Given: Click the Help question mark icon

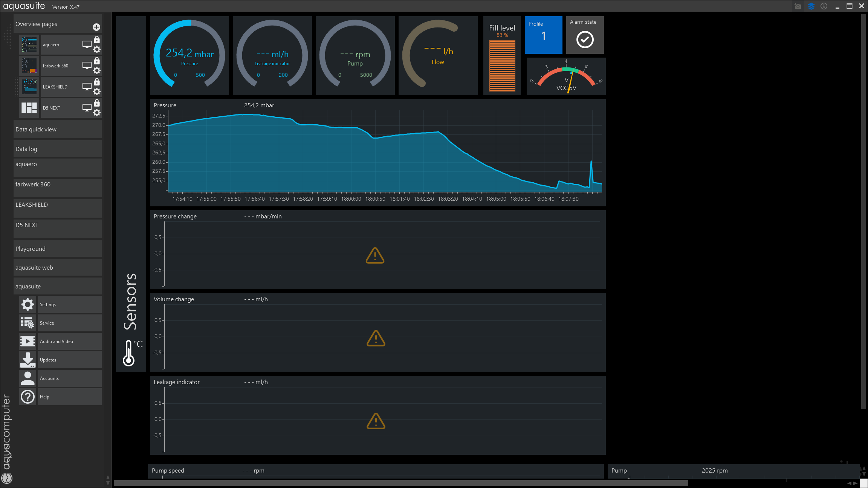Looking at the screenshot, I should pos(28,397).
